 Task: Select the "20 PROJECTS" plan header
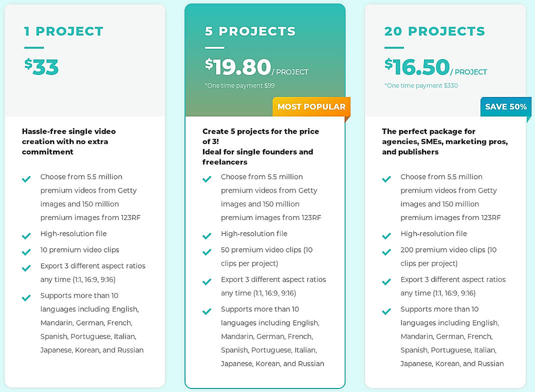pyautogui.click(x=434, y=31)
